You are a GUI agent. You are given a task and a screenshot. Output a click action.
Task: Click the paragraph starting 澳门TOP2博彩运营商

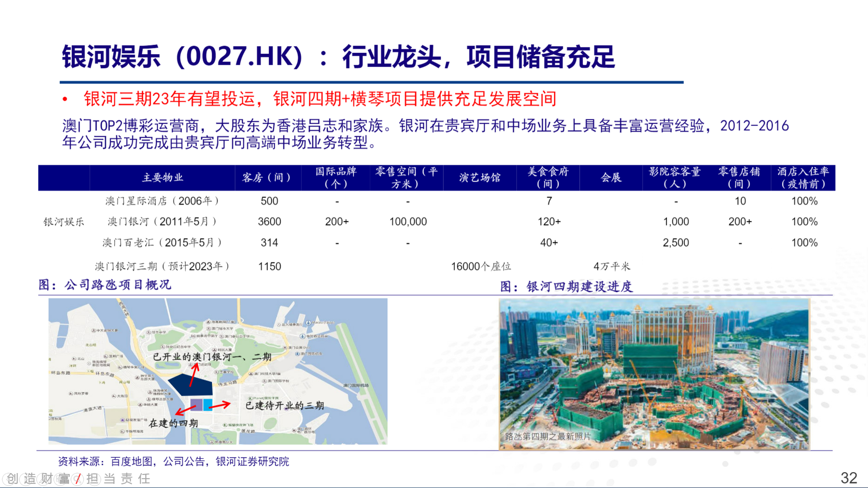click(x=425, y=134)
